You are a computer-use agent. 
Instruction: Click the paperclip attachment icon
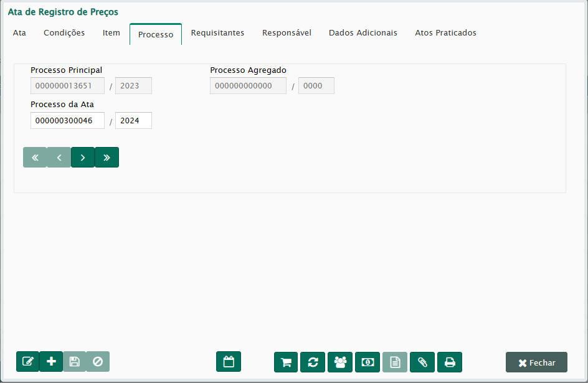[422, 362]
